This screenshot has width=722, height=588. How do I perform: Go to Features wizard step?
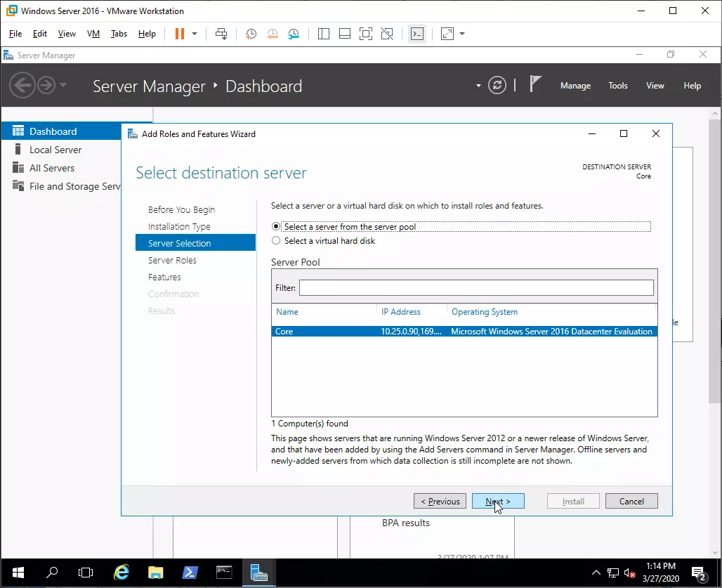pos(164,277)
